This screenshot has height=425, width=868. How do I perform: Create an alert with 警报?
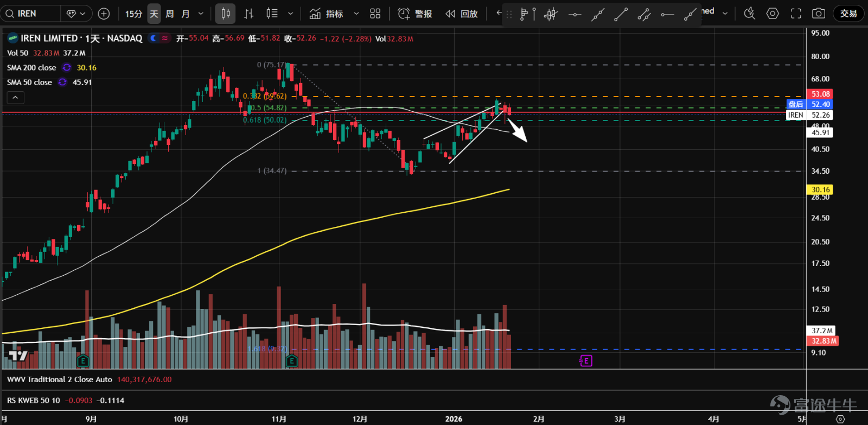click(x=415, y=14)
